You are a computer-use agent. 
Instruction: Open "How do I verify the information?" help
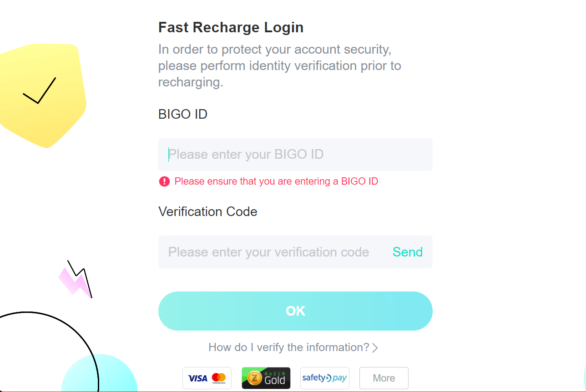(289, 347)
